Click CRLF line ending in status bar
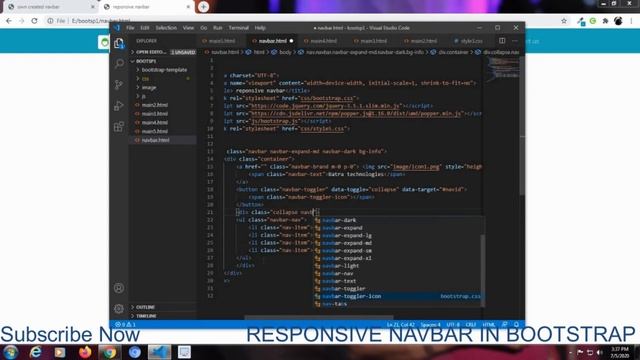Image resolution: width=640 pixels, height=360 pixels. (471, 324)
